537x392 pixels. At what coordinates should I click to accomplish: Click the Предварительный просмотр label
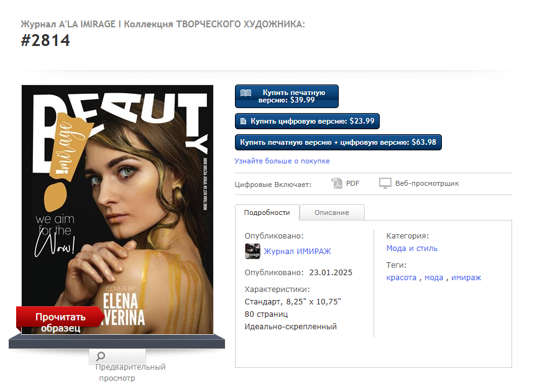point(130,373)
